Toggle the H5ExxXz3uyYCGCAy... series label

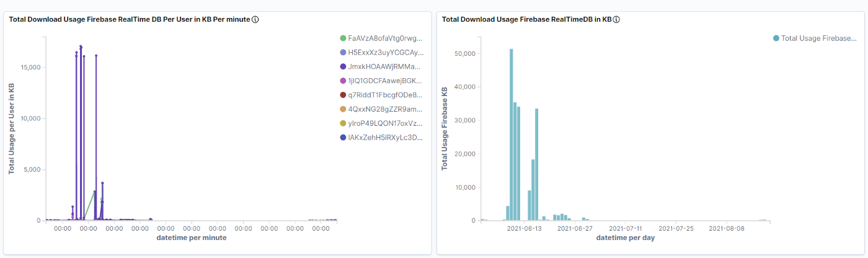pos(386,53)
